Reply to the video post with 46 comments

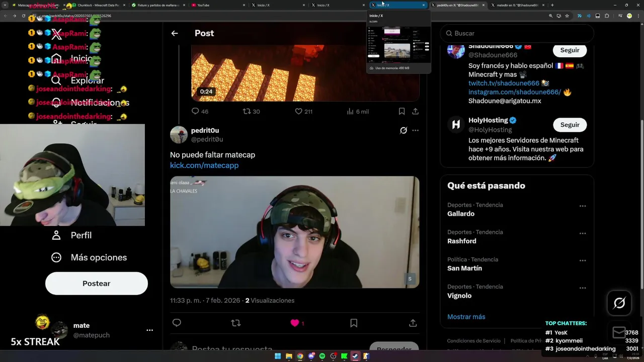click(x=200, y=111)
